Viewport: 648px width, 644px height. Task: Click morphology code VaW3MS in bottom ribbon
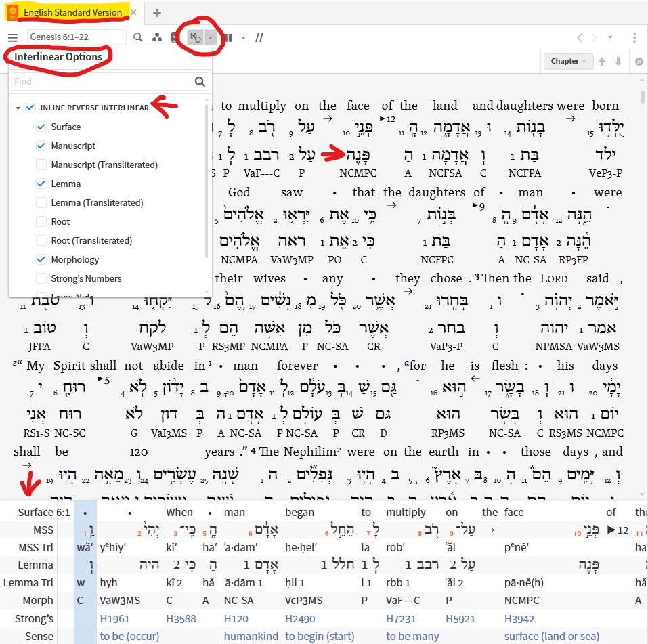coord(120,600)
